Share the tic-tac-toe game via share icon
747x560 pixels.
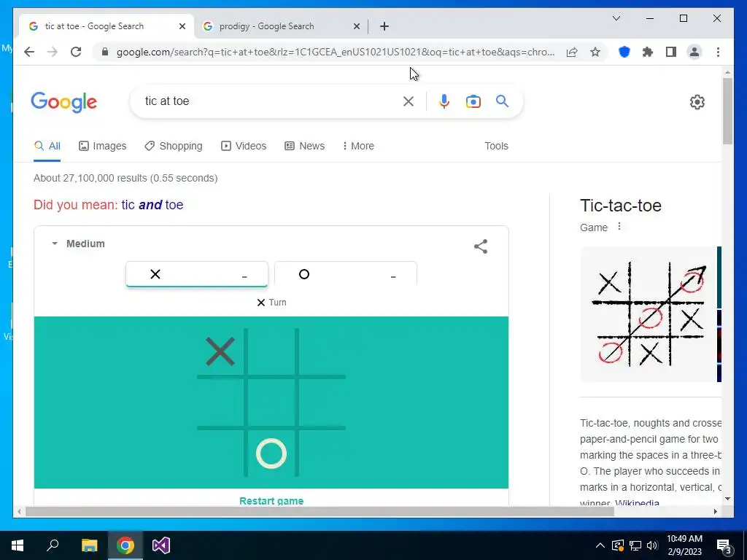point(481,246)
